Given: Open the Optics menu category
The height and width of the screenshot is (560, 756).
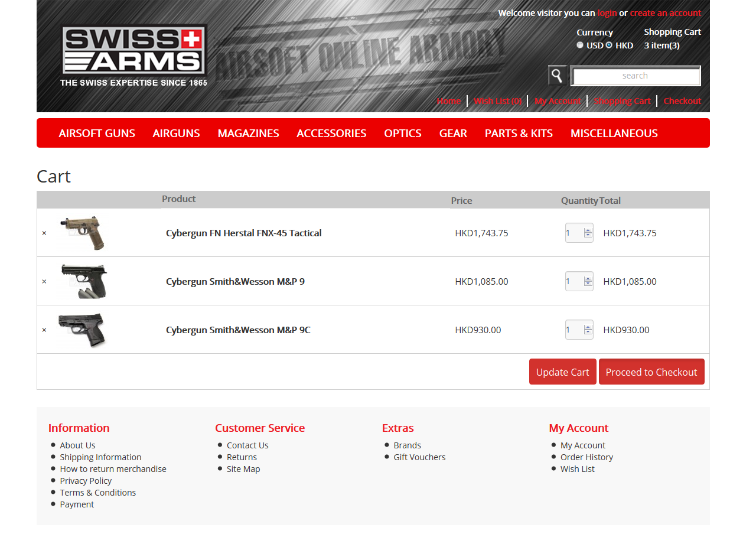Looking at the screenshot, I should (403, 133).
